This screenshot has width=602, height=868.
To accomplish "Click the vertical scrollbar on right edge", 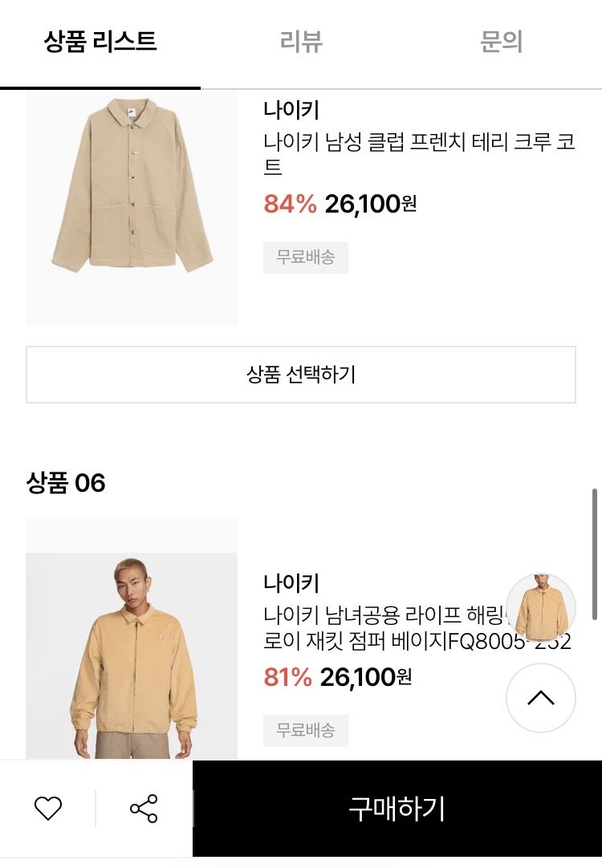I will (x=595, y=554).
